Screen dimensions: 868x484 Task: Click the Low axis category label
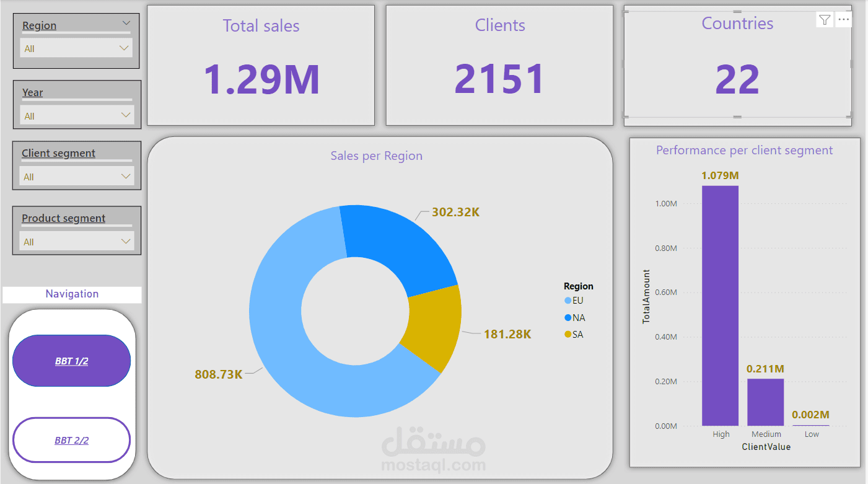pos(812,434)
